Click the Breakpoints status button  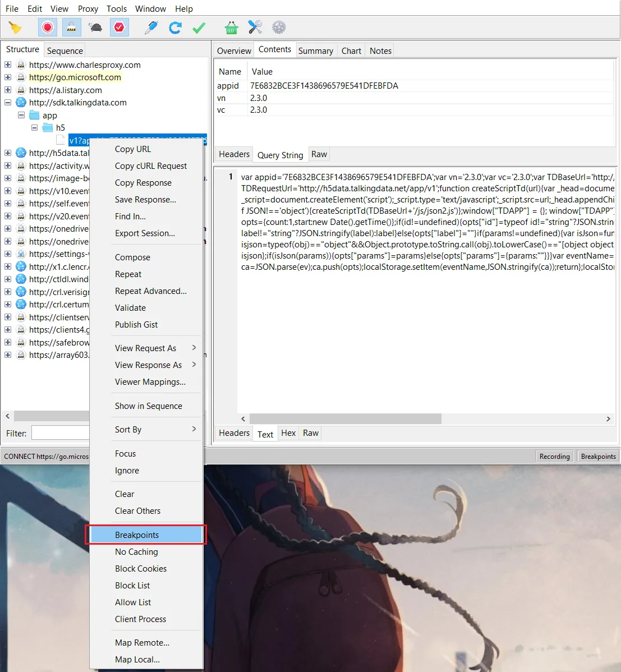click(x=599, y=457)
